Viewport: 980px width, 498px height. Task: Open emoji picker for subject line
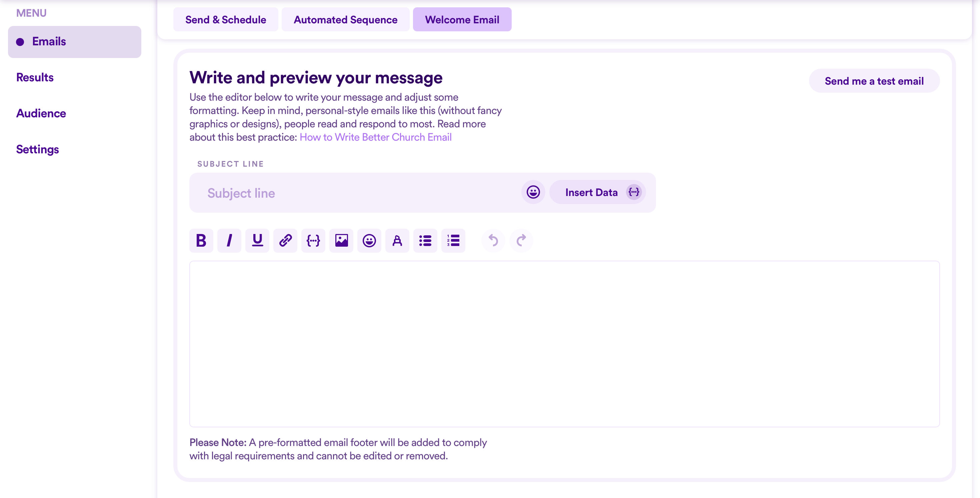(533, 192)
